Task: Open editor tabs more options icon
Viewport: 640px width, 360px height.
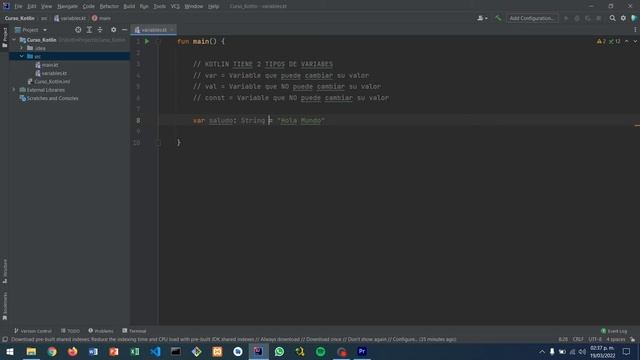Action: [x=635, y=30]
